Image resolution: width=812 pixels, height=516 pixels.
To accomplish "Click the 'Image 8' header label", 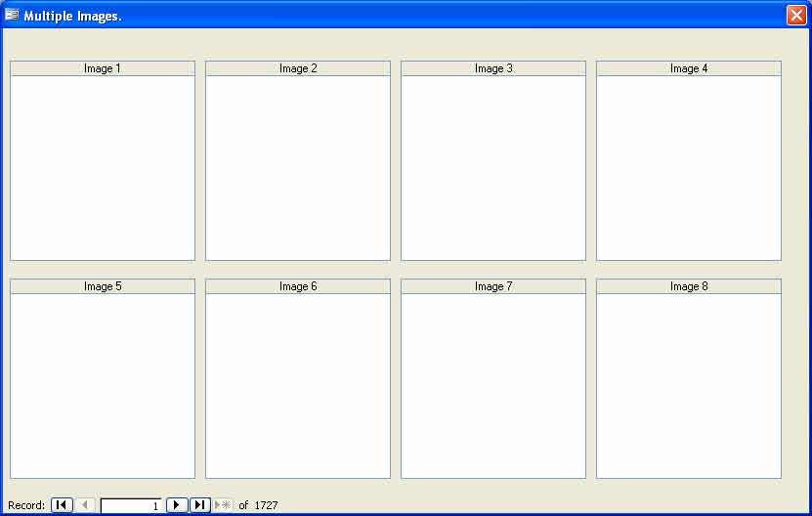I will (x=689, y=286).
